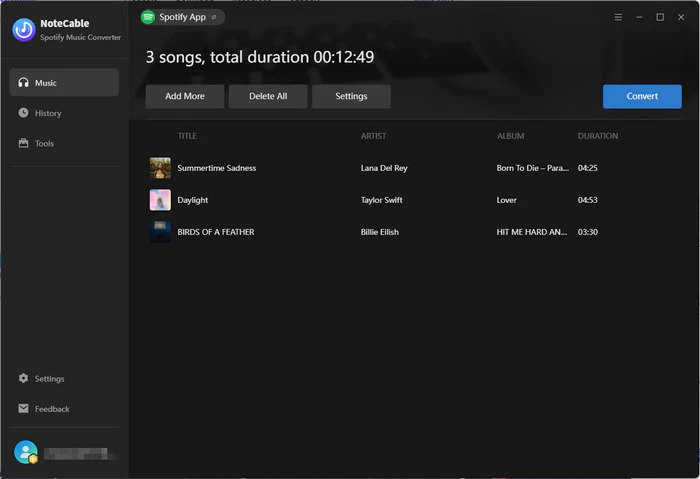Click the Summertime Sadness album thumbnail
Screen dimensions: 700x479
tap(160, 168)
